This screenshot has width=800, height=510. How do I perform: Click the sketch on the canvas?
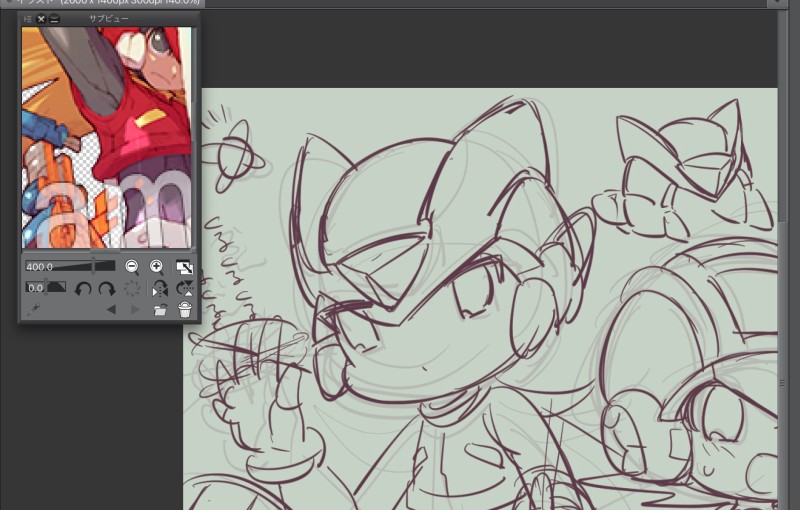(480, 299)
